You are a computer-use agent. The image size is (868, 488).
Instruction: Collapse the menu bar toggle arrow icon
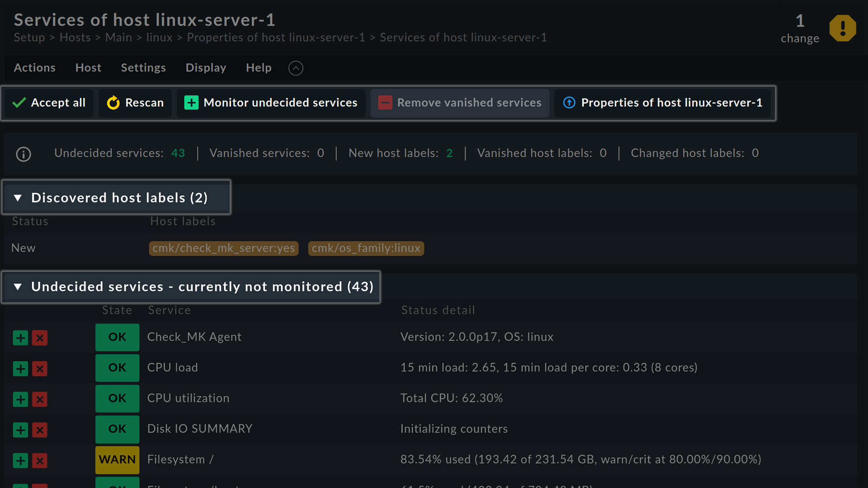tap(296, 68)
